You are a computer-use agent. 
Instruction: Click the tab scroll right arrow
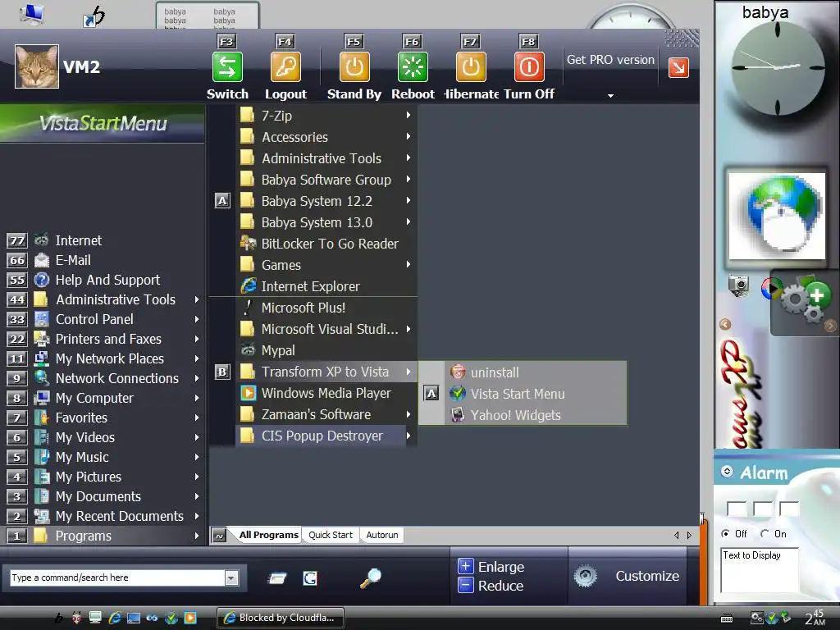(689, 535)
